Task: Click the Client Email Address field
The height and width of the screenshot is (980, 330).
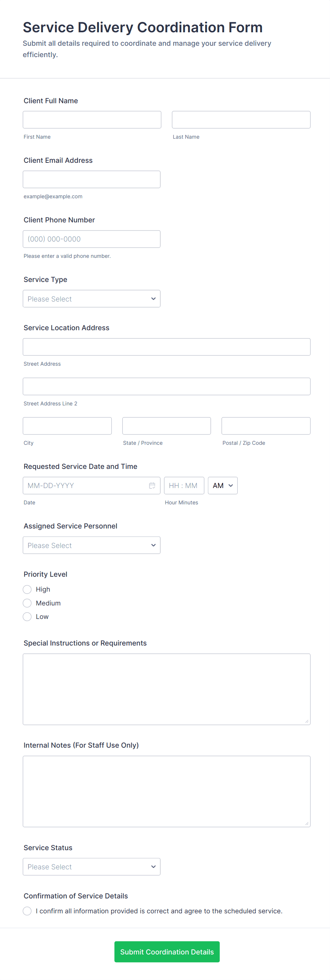Action: [91, 179]
